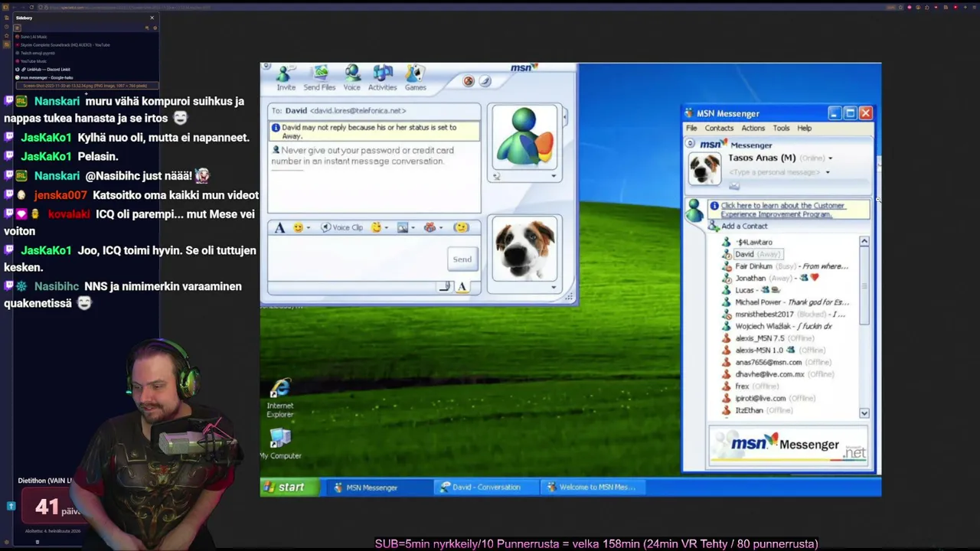This screenshot has width=980, height=551.
Task: Start a Voice call with David
Action: [351, 78]
